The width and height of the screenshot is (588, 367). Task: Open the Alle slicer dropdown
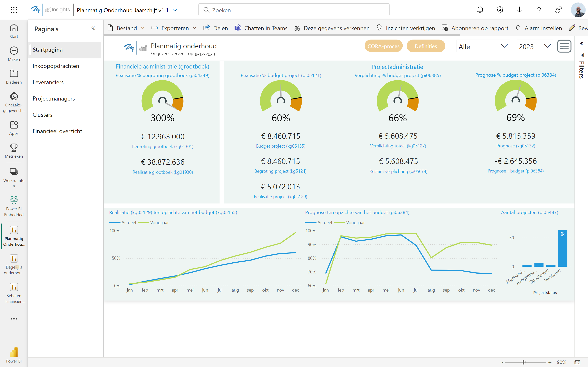(483, 46)
